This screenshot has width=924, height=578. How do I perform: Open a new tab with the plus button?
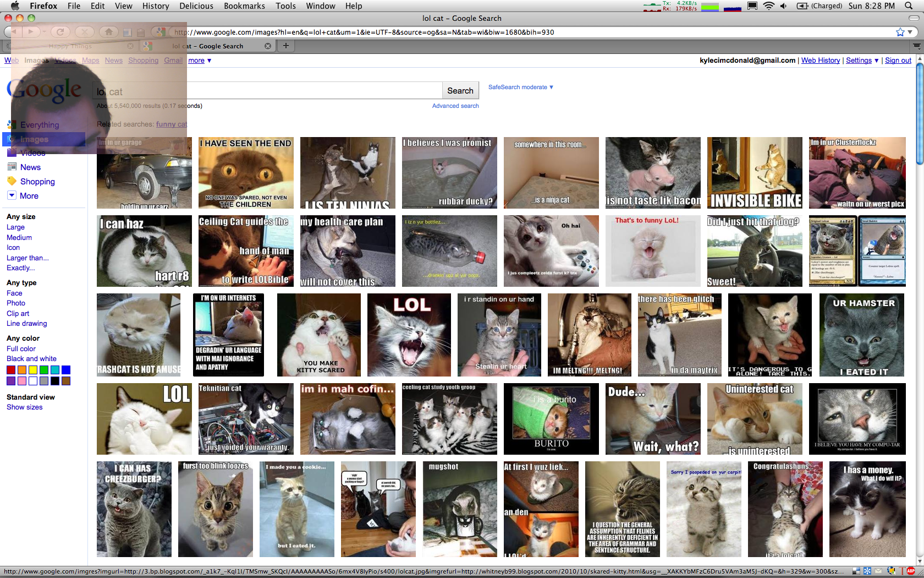coord(285,46)
